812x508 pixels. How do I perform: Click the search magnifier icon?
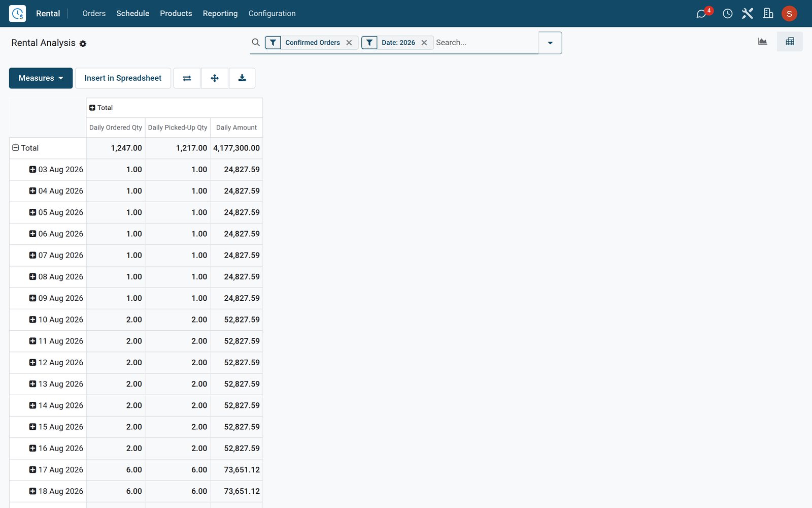point(256,43)
